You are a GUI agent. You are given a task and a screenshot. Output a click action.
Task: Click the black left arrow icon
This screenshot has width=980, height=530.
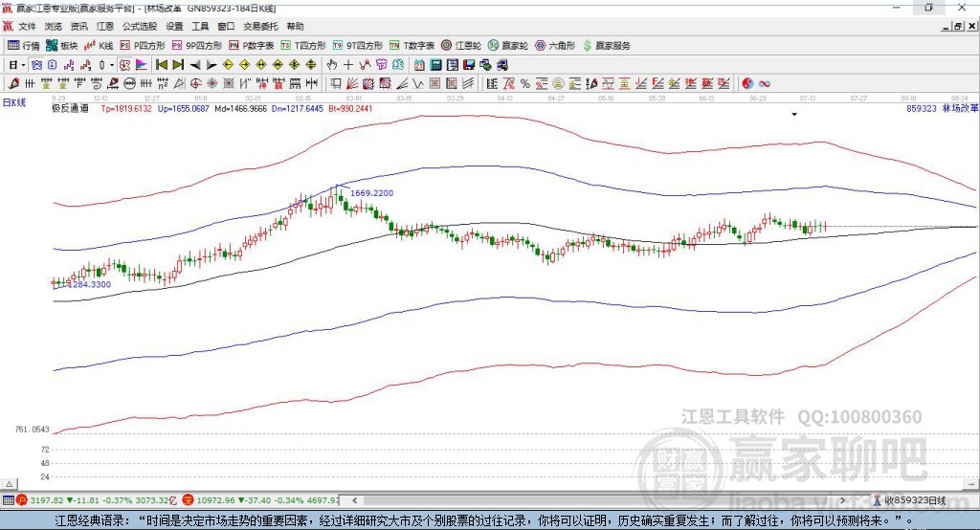point(195,65)
